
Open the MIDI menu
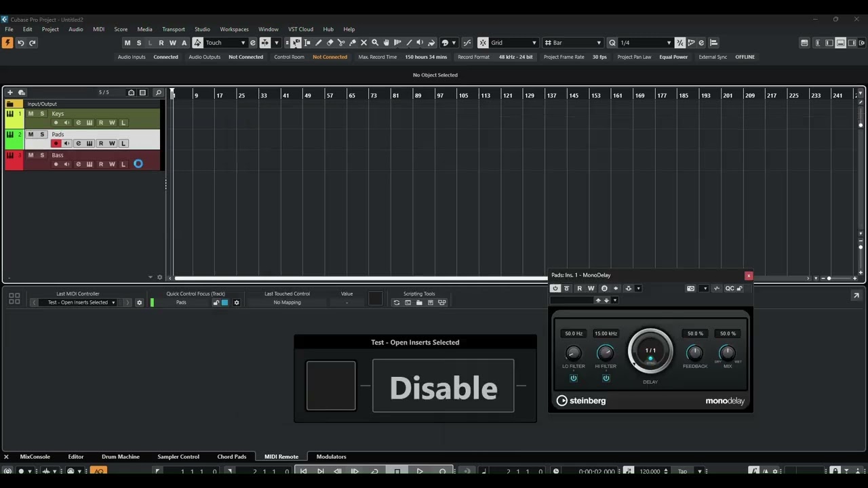[98, 29]
